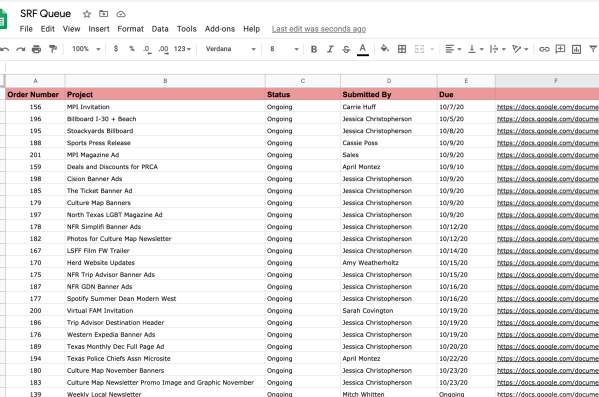Click the cloud save status icon
The height and width of the screenshot is (397, 599).
[121, 14]
